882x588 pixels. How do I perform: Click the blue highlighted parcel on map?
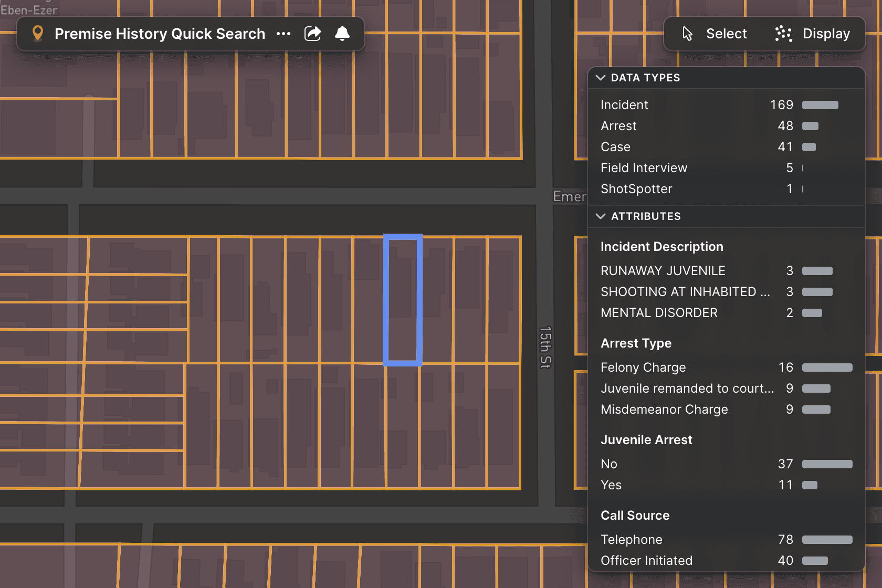click(403, 300)
